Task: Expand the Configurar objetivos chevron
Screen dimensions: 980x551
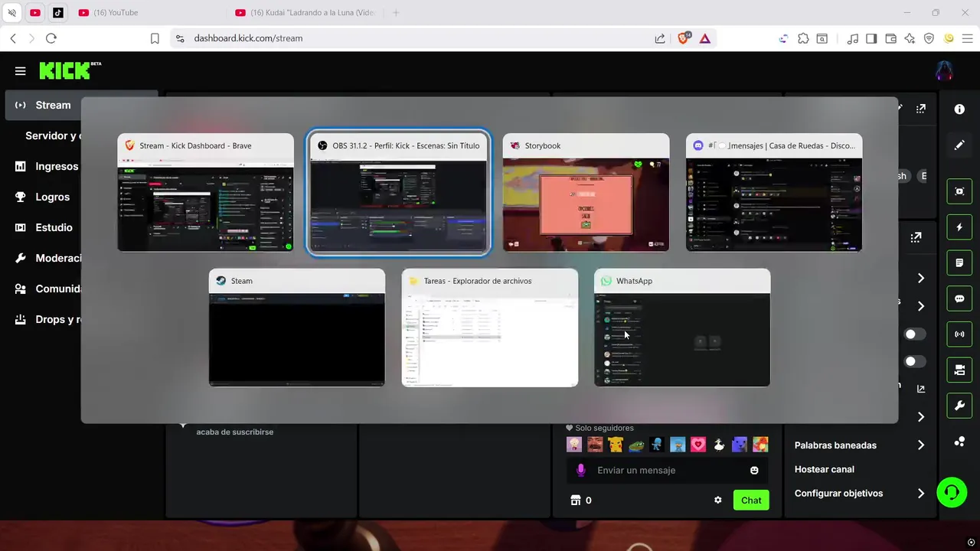Action: [x=921, y=494]
